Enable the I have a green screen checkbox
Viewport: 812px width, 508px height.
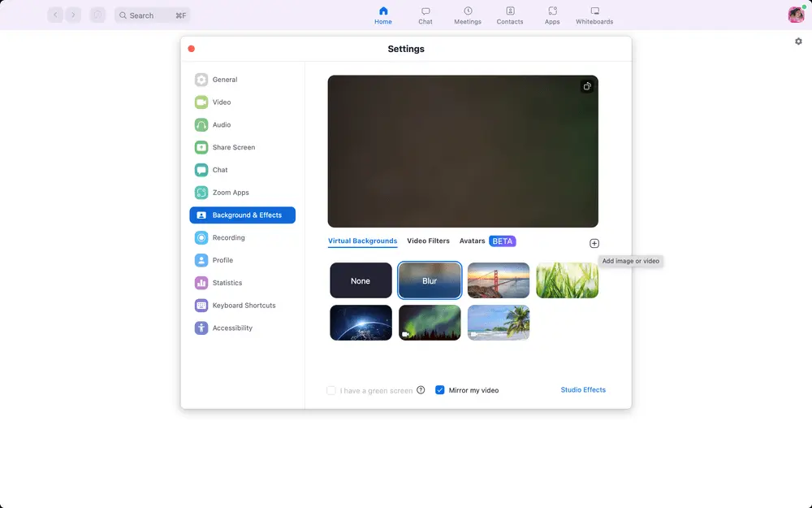(x=331, y=389)
